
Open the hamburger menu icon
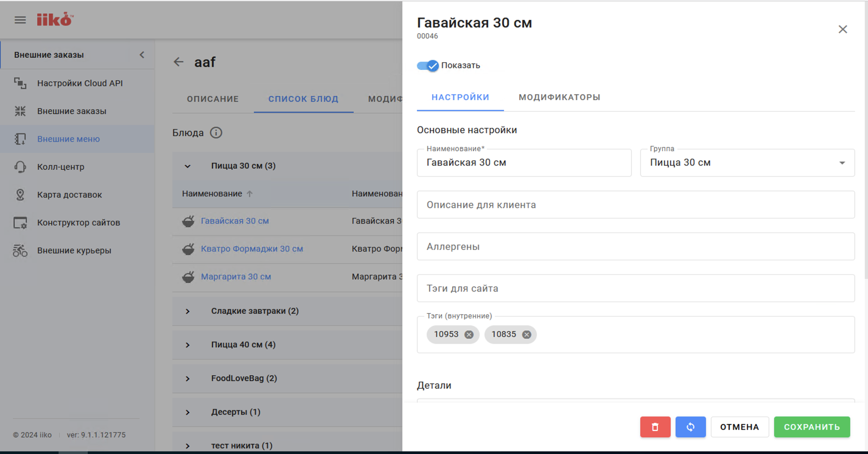tap(20, 20)
